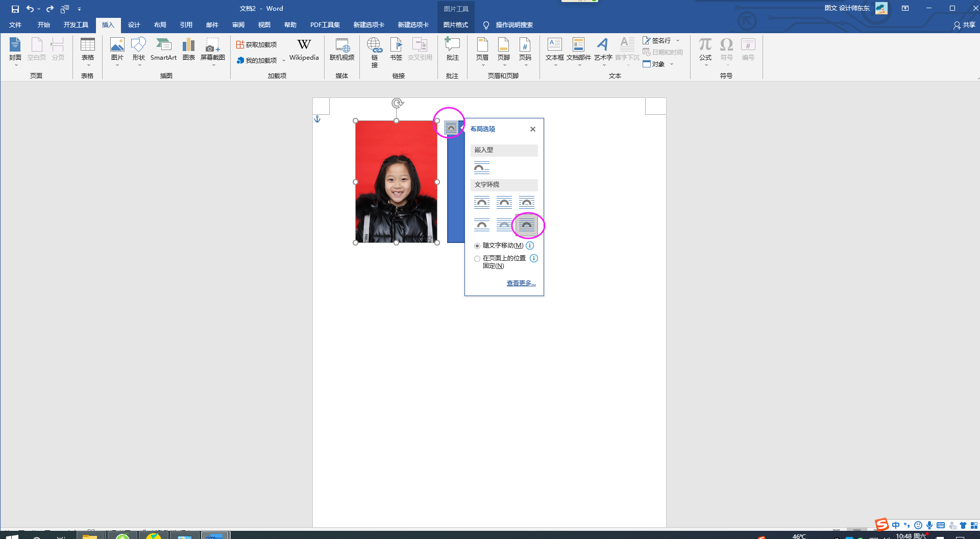
Task: Click the Wikipedia add-in icon
Action: 304,49
